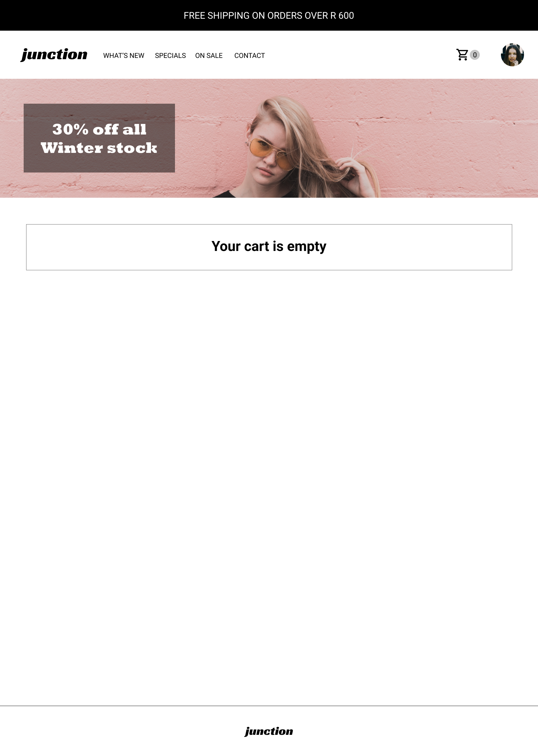Click the "R 600" amount in top bar
The width and height of the screenshot is (538, 756).
click(x=342, y=16)
